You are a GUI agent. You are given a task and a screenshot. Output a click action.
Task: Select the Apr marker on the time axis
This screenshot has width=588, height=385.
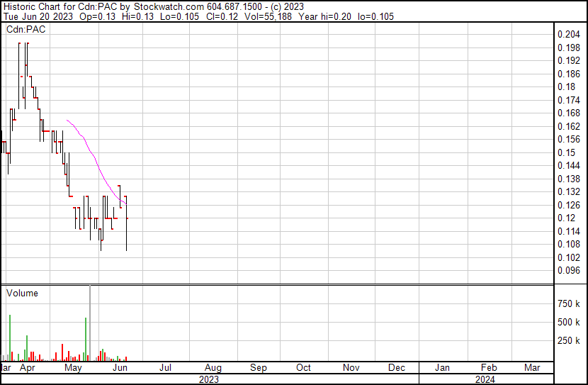(27, 368)
